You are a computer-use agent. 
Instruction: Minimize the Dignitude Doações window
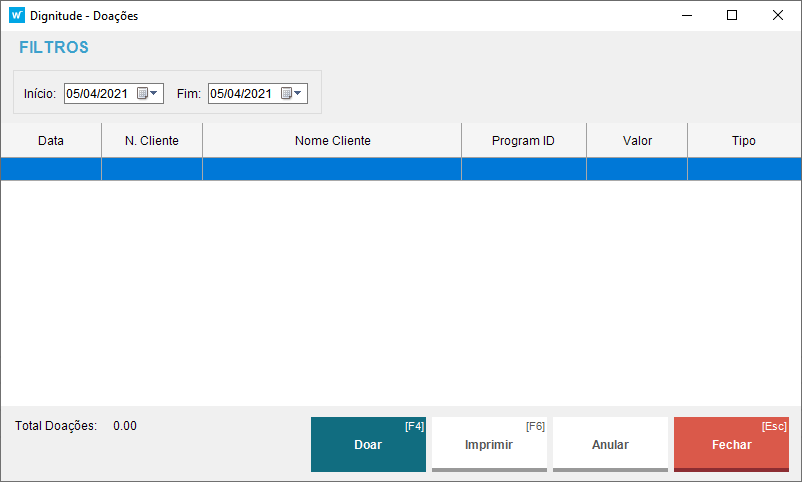(x=686, y=16)
